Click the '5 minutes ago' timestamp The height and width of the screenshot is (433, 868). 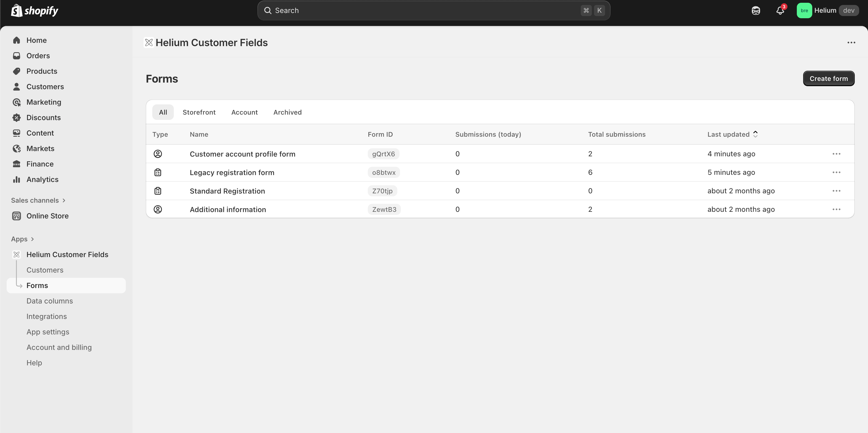731,172
